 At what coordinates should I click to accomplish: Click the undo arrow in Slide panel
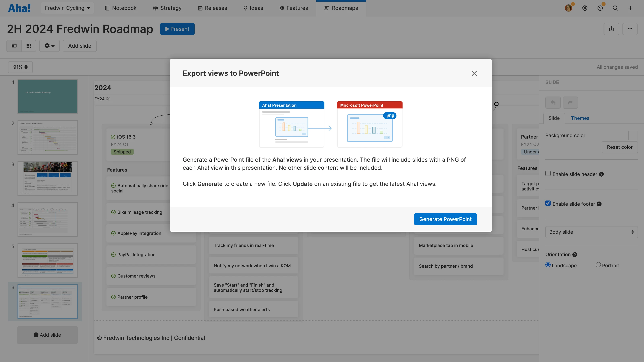point(553,102)
